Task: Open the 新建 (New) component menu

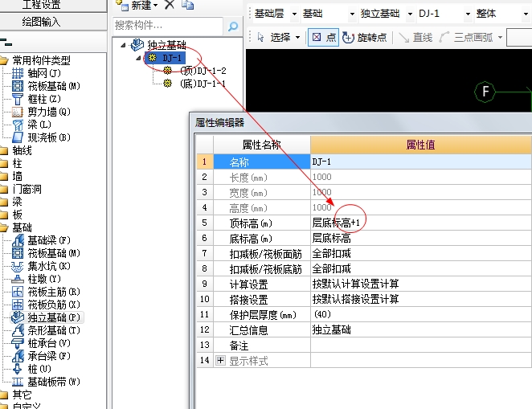Action: (137, 5)
